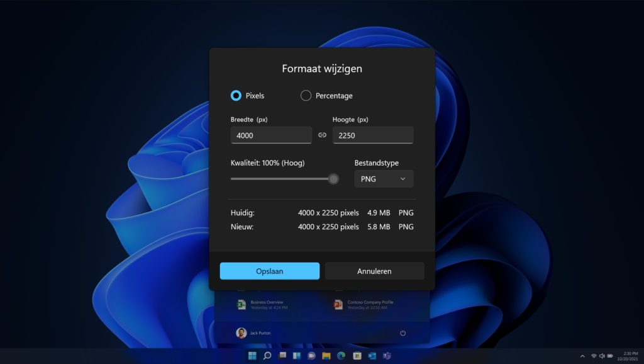Click the Hoogte (px) height field

point(373,135)
